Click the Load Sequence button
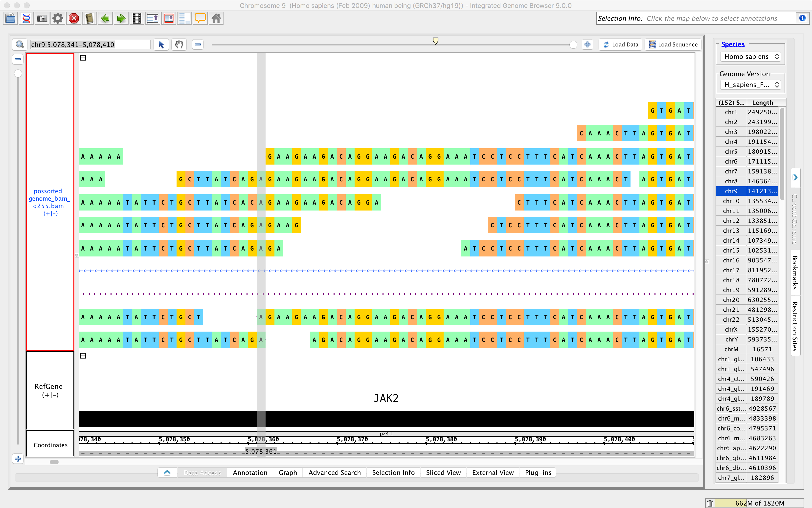Image resolution: width=812 pixels, height=508 pixels. tap(673, 44)
